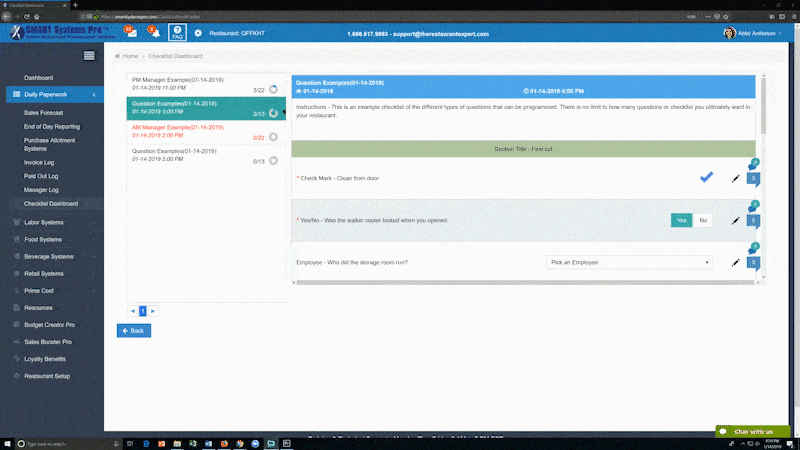Open Task View in Windows taskbar
This screenshot has height=450, width=800.
pos(130,444)
